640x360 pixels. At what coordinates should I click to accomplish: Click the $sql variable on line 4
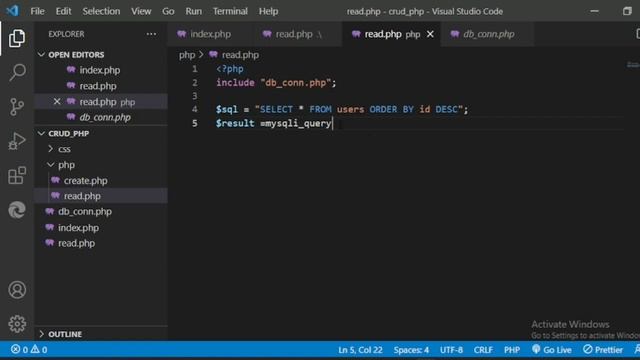(227, 109)
